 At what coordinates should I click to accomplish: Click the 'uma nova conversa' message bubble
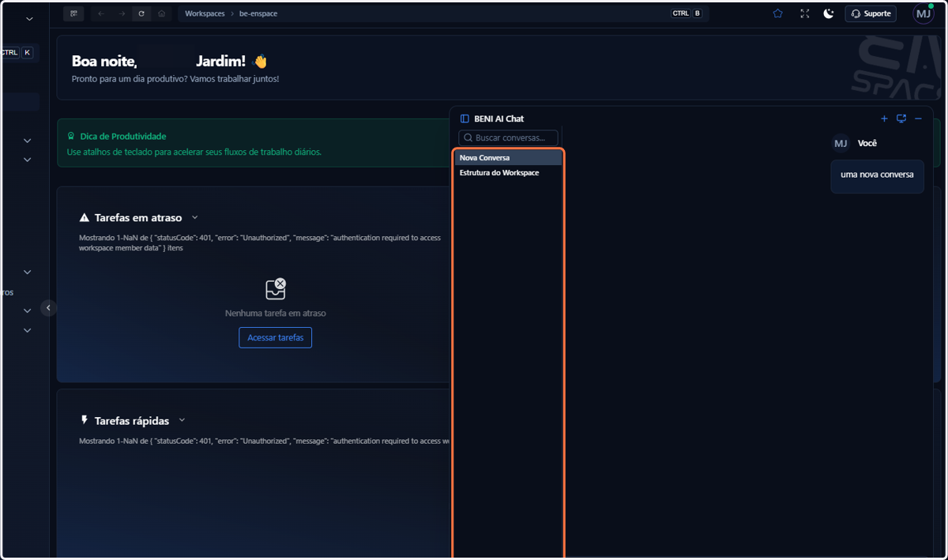877,175
